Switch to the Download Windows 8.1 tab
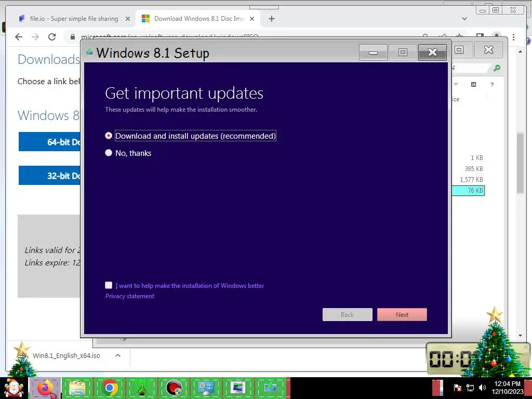Viewport: 532px width, 399px height. (x=199, y=19)
